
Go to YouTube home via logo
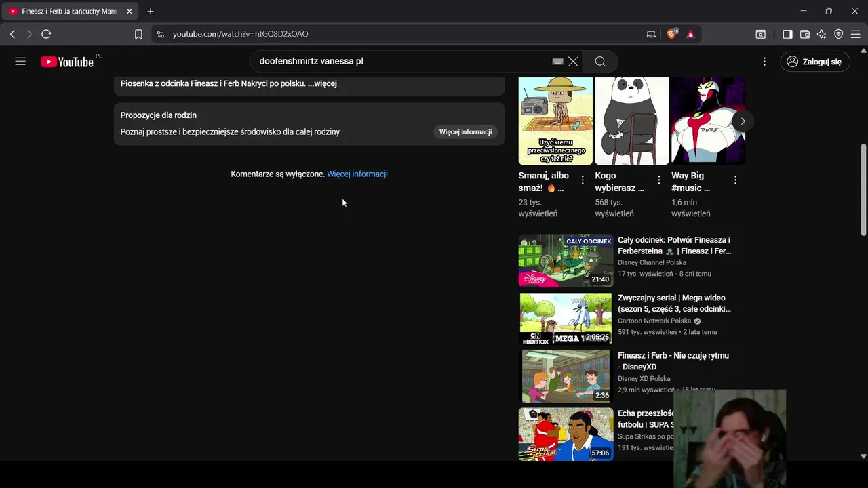point(67,62)
